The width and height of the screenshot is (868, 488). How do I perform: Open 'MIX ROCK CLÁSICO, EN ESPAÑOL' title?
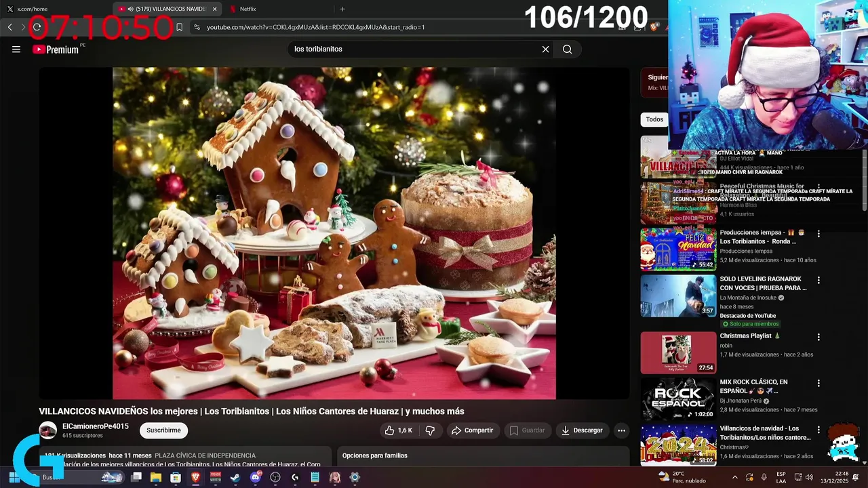(753, 386)
